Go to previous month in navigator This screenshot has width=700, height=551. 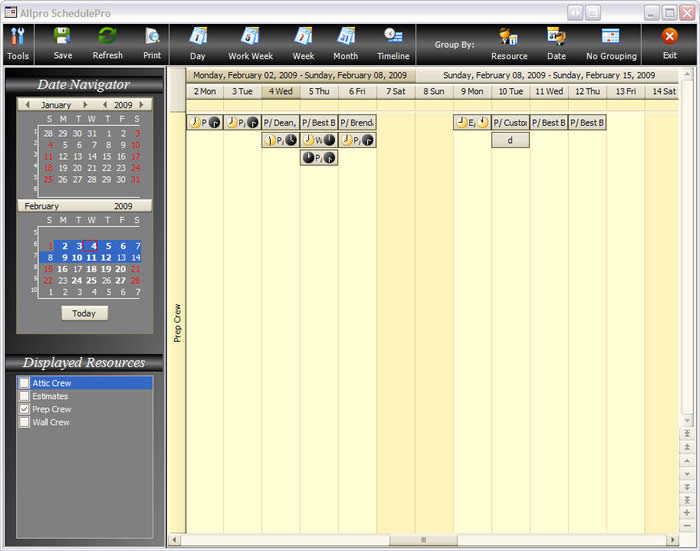point(28,104)
